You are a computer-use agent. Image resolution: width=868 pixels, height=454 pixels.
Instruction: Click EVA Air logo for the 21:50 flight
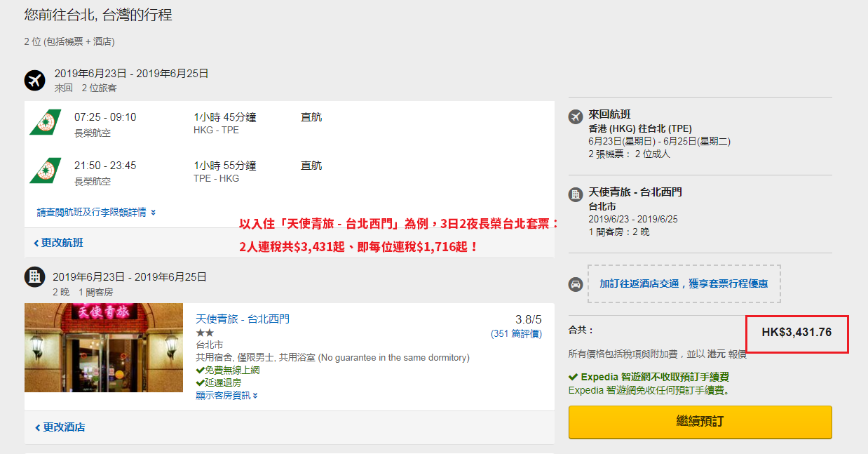coord(46,171)
